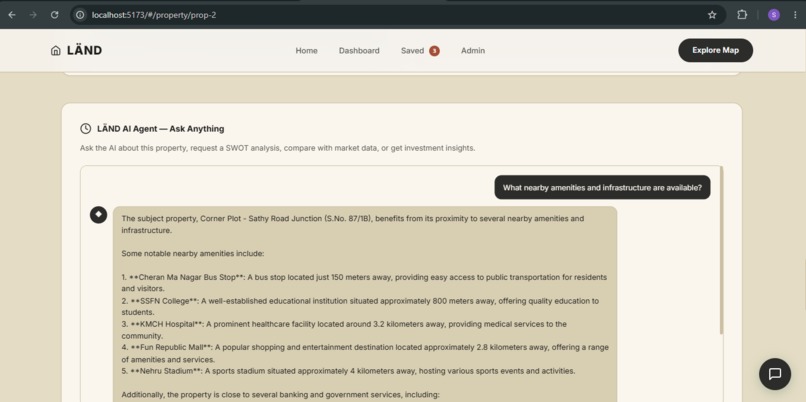The height and width of the screenshot is (402, 806).
Task: Open the Dashboard nav link
Action: (359, 50)
